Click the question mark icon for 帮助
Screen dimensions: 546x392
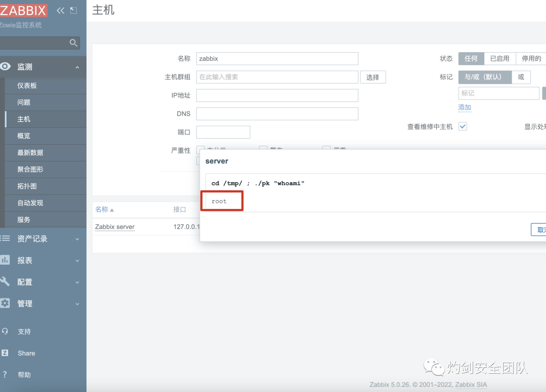[5, 374]
